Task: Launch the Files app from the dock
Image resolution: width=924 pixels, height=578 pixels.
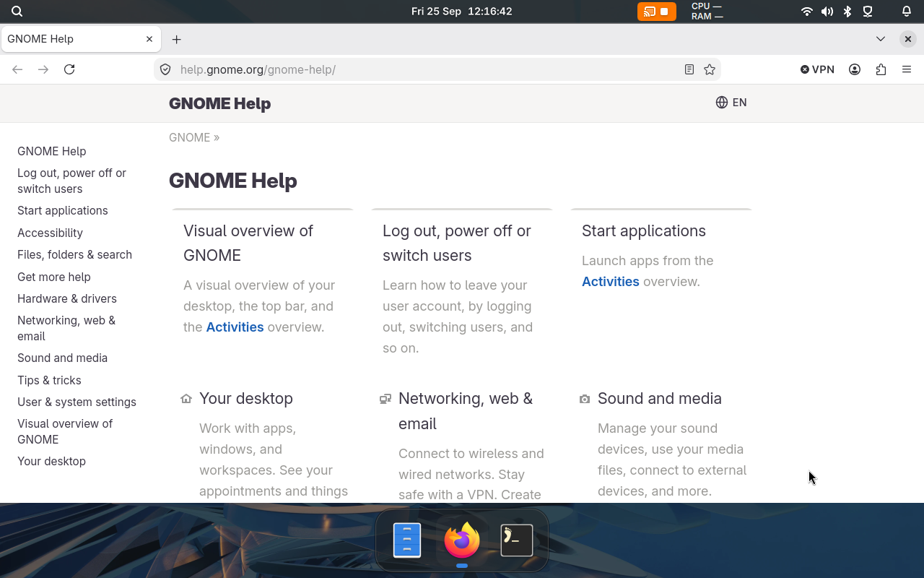Action: point(407,540)
